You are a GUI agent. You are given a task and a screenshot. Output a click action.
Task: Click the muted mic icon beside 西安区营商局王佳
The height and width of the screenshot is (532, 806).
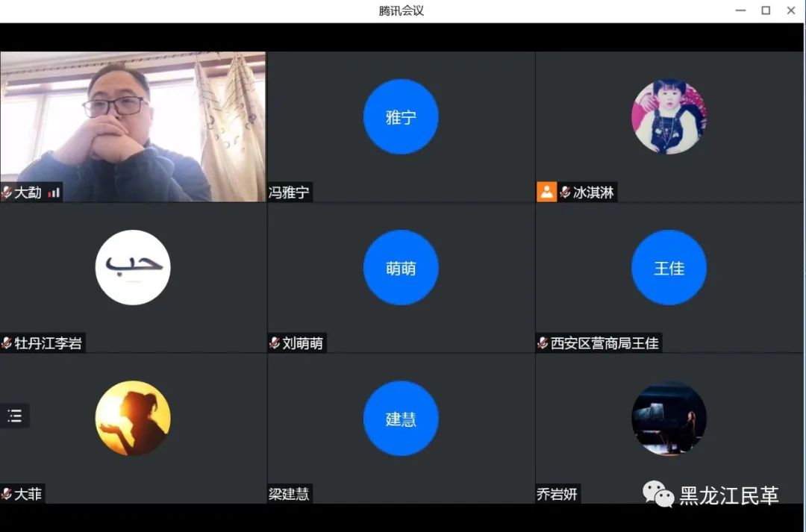pyautogui.click(x=543, y=343)
